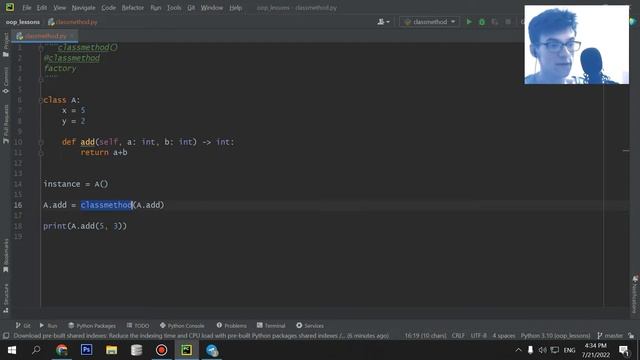Image resolution: width=640 pixels, height=360 pixels.
Task: Click the Stop button in the run toolbar
Action: [x=508, y=22]
